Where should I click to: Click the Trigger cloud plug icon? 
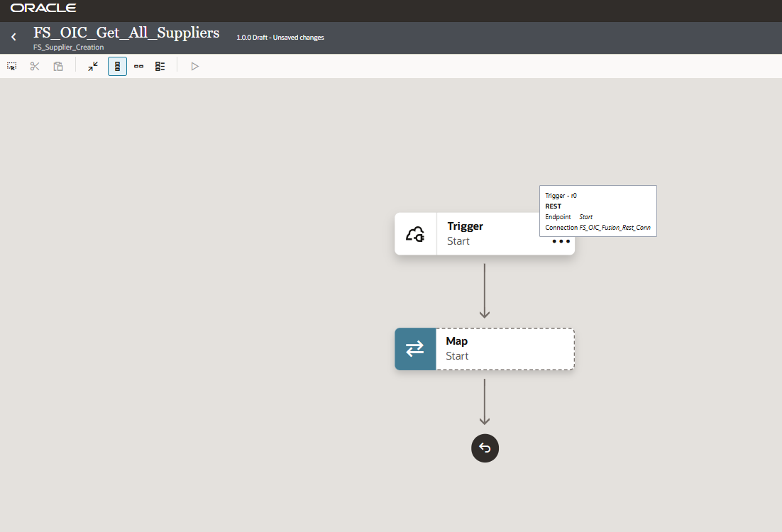pos(415,234)
